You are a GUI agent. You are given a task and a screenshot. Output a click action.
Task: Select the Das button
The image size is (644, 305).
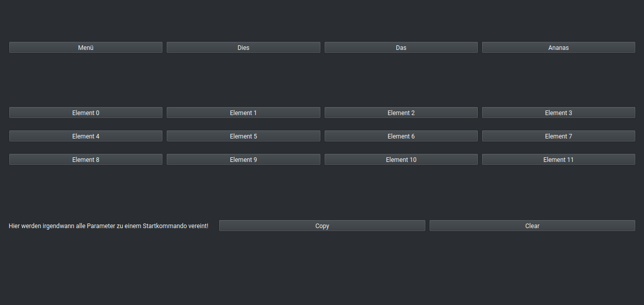pos(401,47)
